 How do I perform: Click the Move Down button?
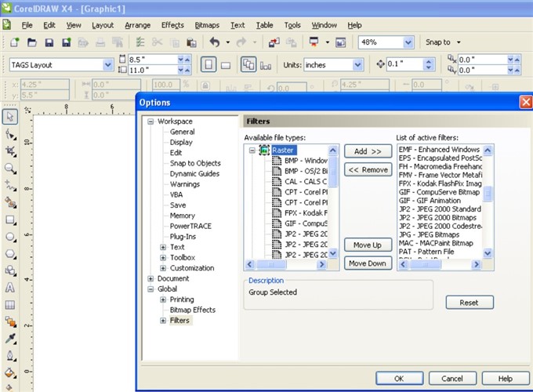tap(368, 263)
